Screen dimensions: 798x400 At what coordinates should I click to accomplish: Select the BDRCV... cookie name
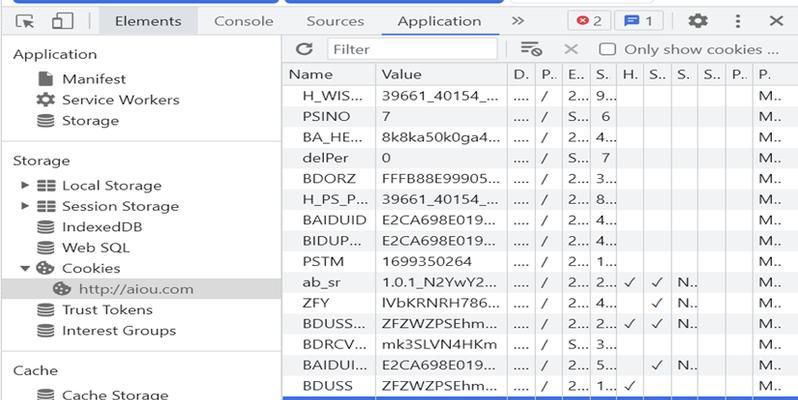click(335, 345)
